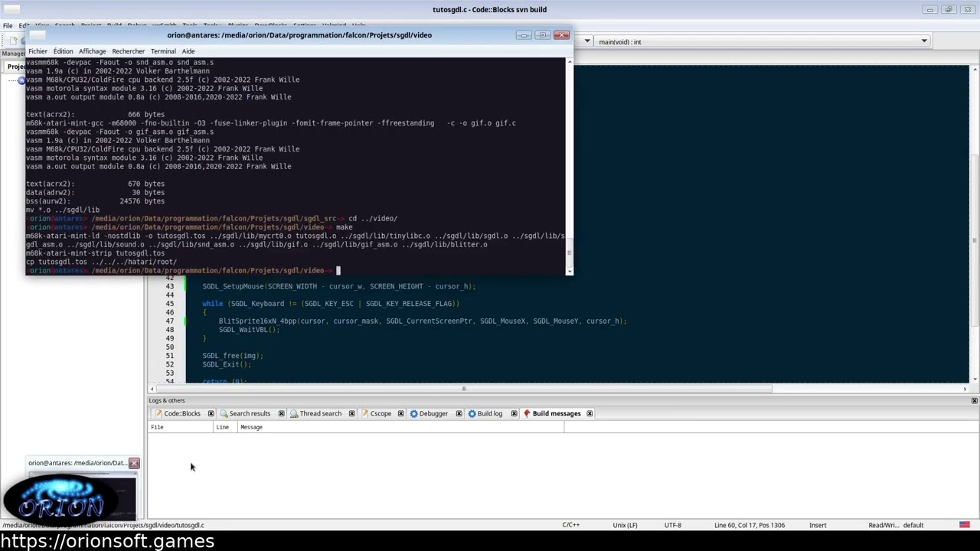Select the Build messages tab
This screenshot has height=551, width=980.
point(556,413)
